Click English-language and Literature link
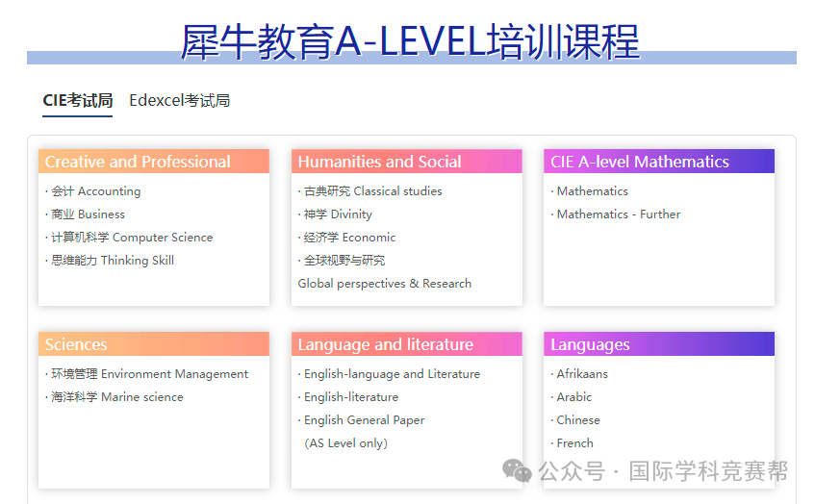This screenshot has width=815, height=504. (392, 374)
